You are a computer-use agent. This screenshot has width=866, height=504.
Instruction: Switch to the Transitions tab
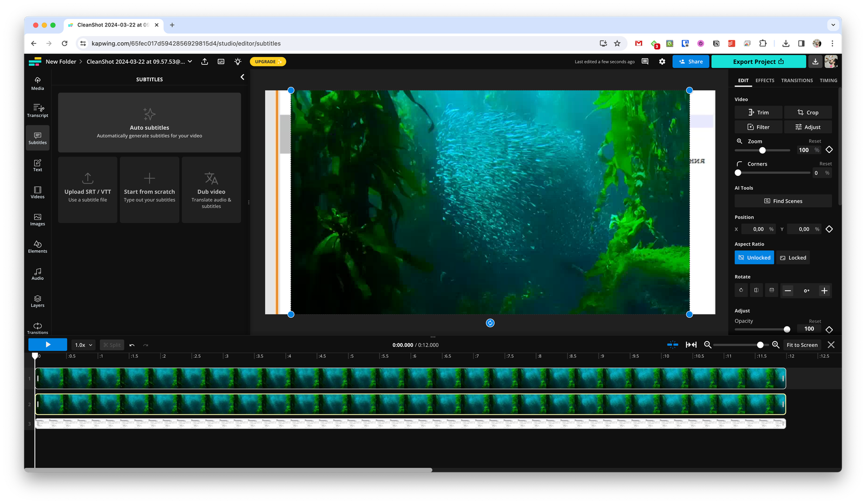point(797,81)
